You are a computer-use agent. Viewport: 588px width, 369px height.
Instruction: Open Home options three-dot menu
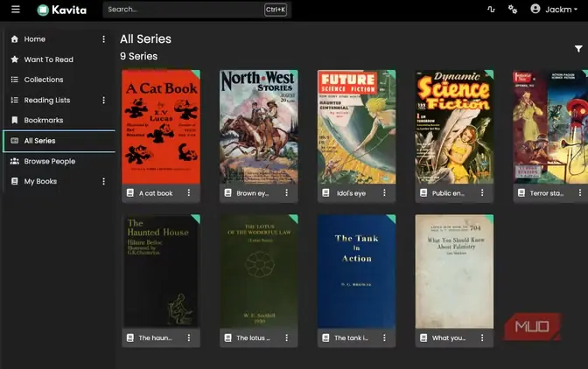point(103,39)
